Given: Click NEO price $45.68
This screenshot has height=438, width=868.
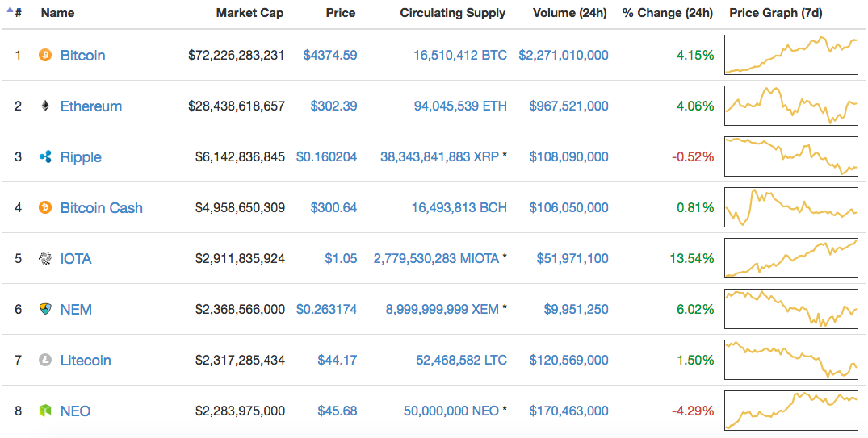Looking at the screenshot, I should pos(338,411).
